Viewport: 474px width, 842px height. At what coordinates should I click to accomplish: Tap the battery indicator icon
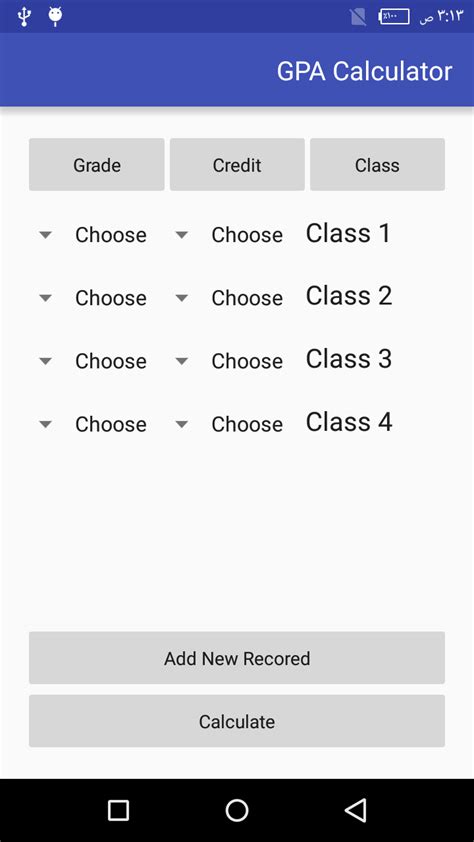pos(393,17)
